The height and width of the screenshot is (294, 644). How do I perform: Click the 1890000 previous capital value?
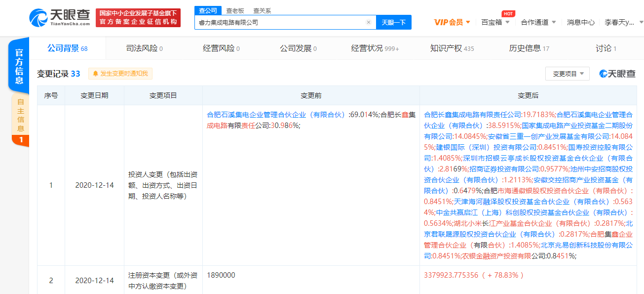point(221,275)
